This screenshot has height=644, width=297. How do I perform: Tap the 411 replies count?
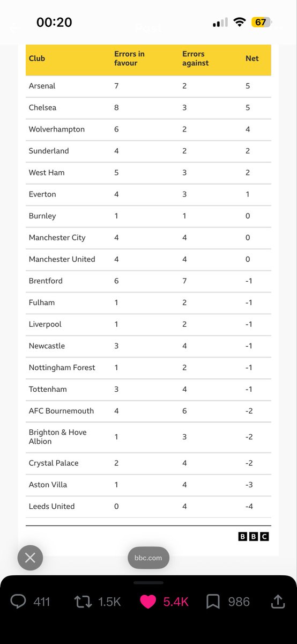point(41,602)
